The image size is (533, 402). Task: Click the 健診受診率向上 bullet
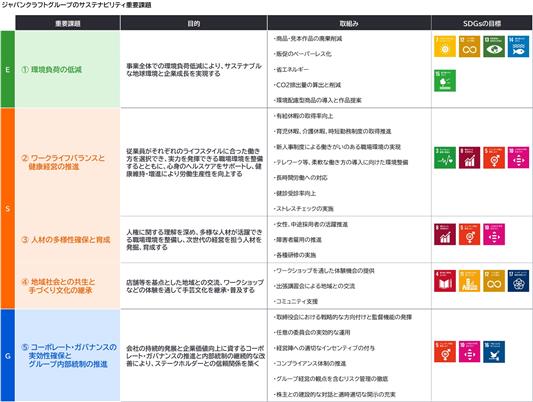[295, 193]
